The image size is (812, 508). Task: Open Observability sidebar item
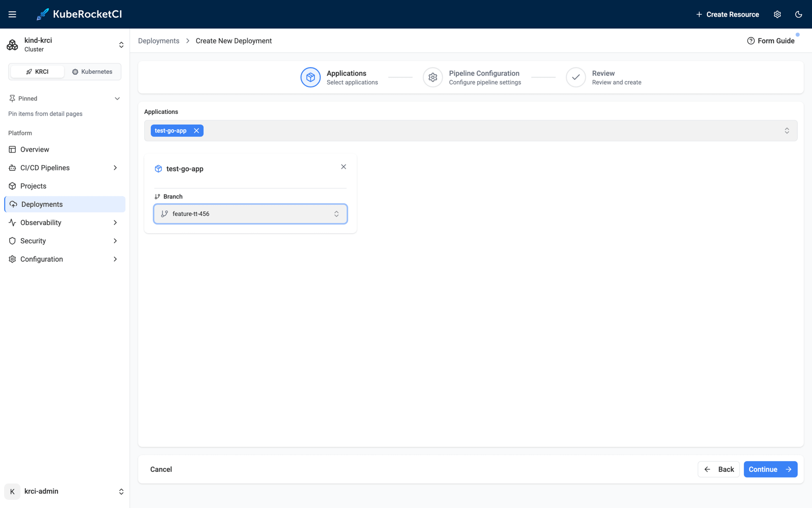(64, 223)
